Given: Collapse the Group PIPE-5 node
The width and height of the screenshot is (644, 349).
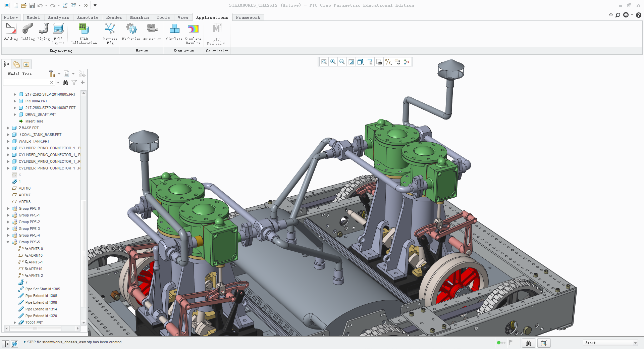Looking at the screenshot, I should pyautogui.click(x=8, y=242).
